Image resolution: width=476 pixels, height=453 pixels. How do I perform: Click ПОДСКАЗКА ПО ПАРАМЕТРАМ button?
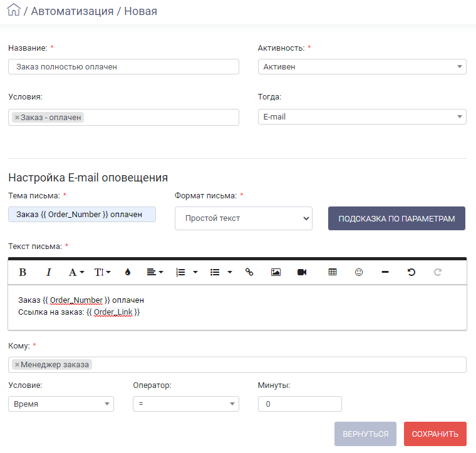(396, 218)
